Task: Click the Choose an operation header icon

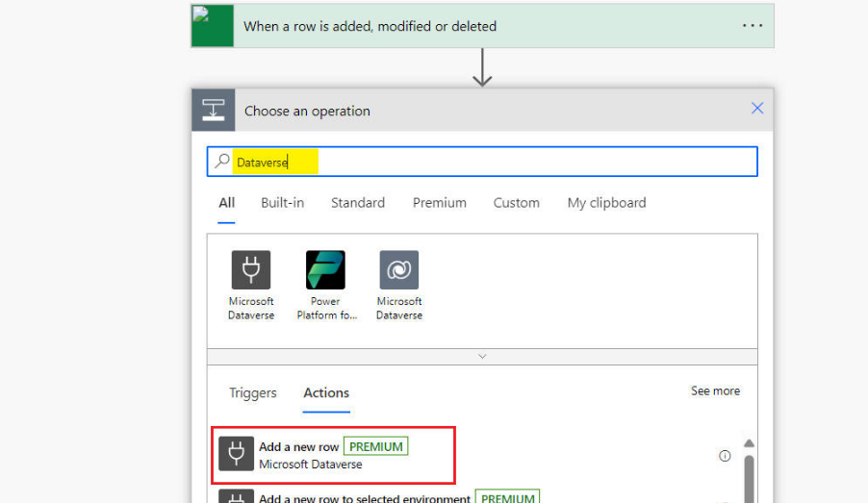Action: [213, 110]
